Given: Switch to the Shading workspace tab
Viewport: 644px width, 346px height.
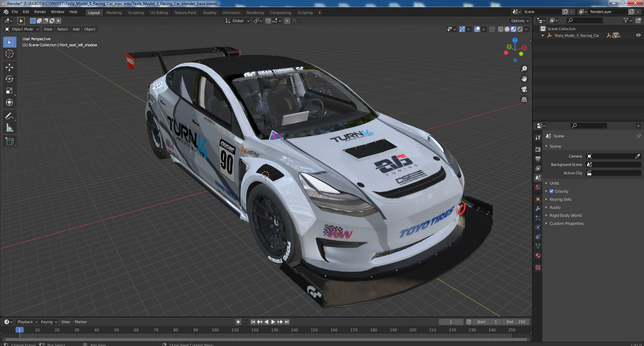Looking at the screenshot, I should [209, 13].
